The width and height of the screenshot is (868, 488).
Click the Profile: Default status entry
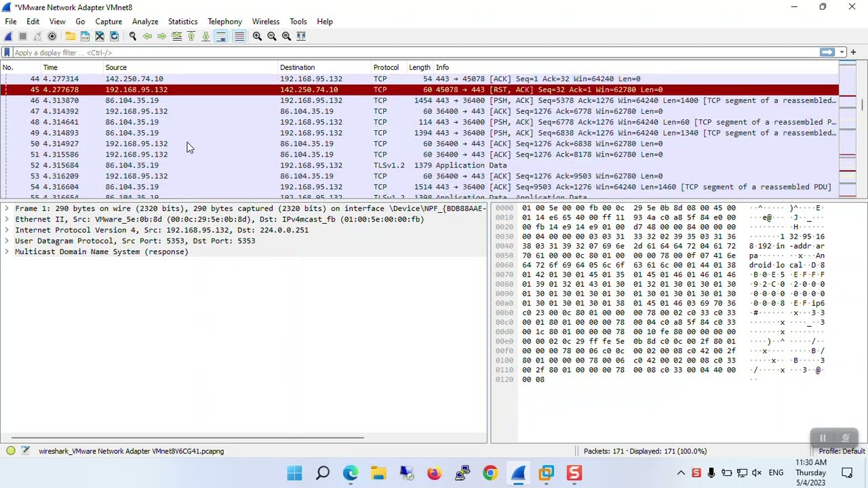point(842,451)
